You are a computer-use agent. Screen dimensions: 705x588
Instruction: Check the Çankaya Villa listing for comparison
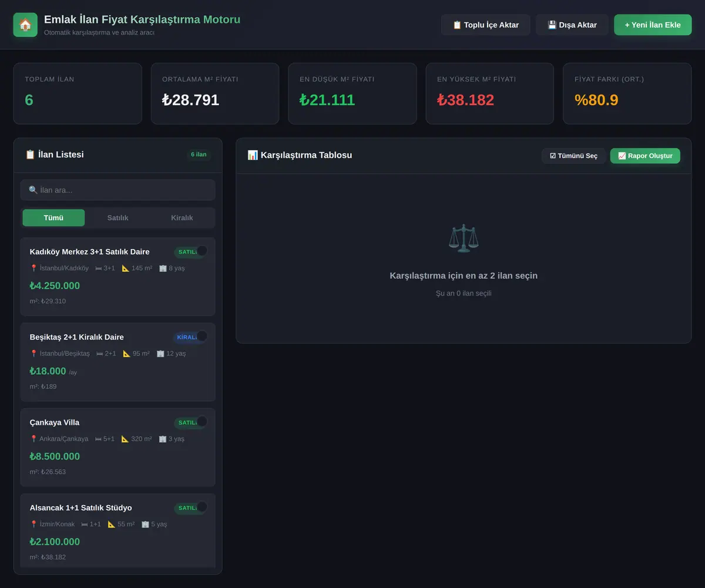202,421
